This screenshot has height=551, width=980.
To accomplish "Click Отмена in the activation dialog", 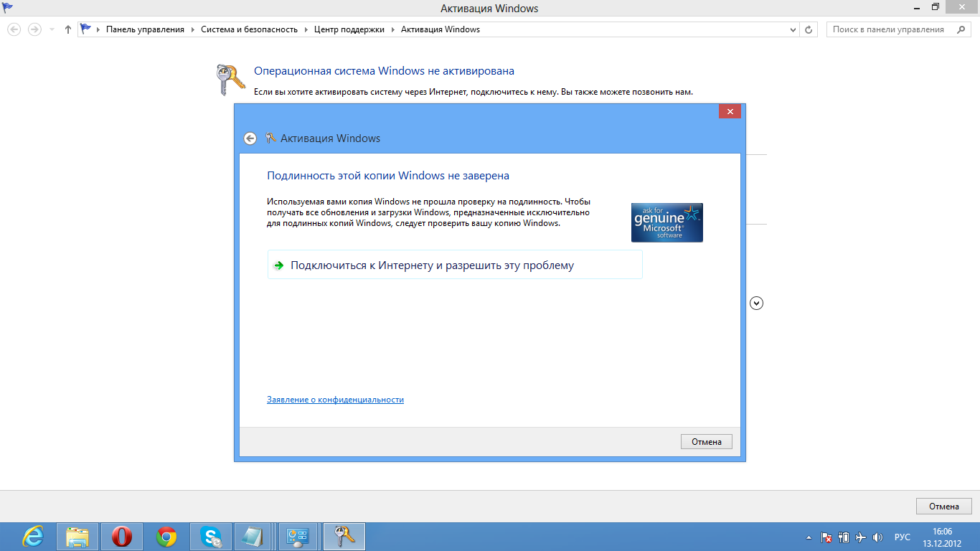I will click(x=707, y=441).
